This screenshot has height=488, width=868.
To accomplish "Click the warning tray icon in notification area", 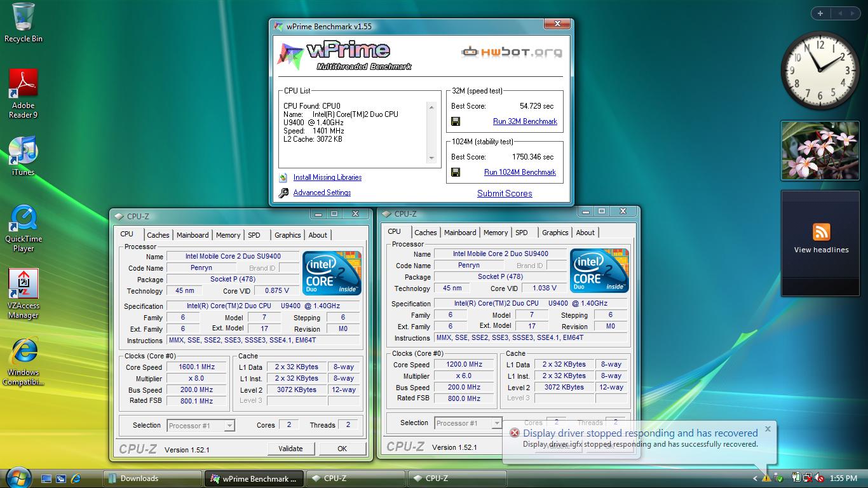I will [x=766, y=478].
